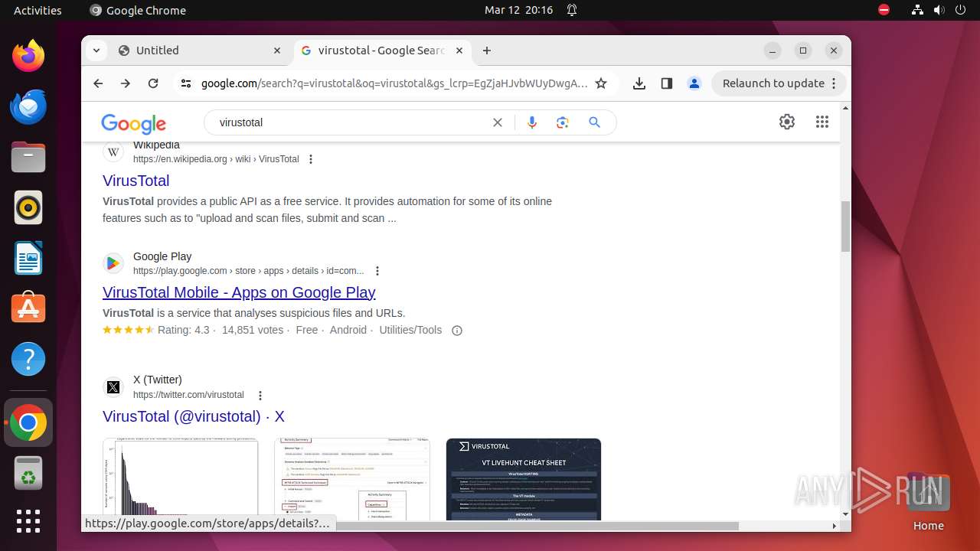Screen dimensions: 980x551
Task: Open the chart thumbnail in X result
Action: click(x=181, y=479)
